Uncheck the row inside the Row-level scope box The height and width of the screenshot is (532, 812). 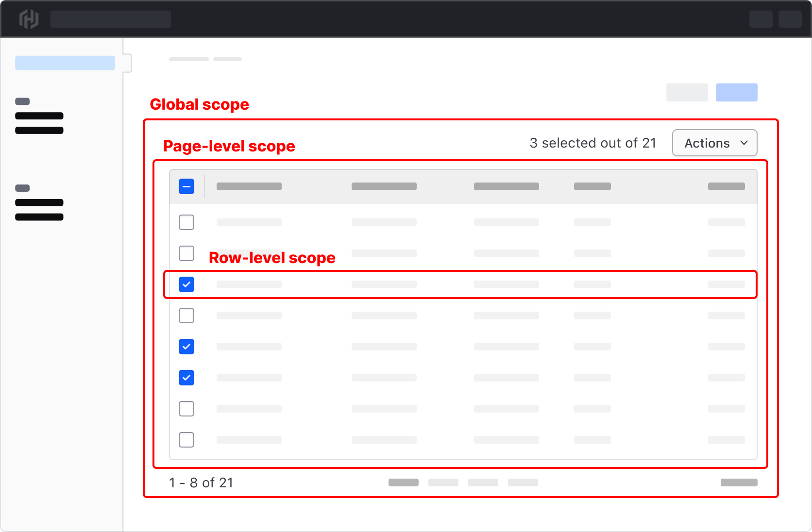pyautogui.click(x=186, y=284)
